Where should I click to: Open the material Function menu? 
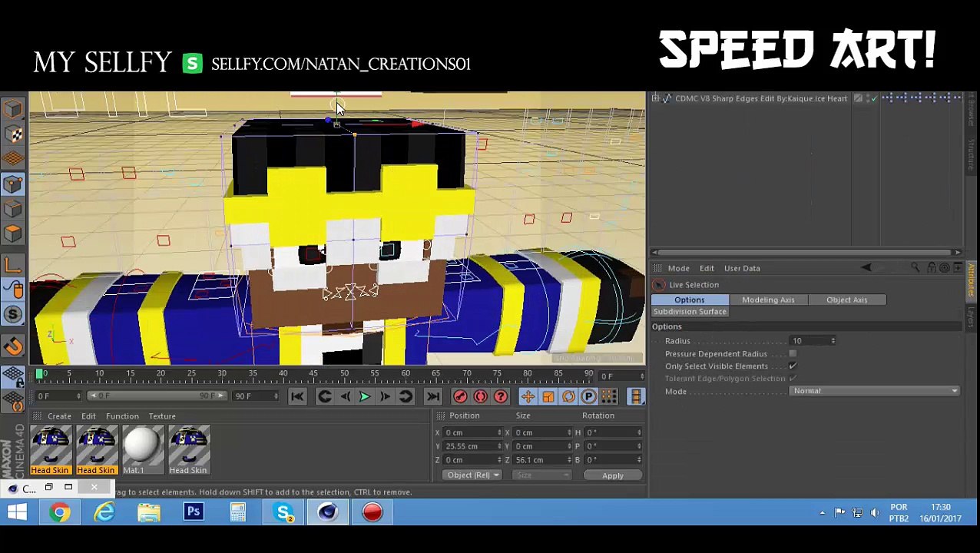click(x=122, y=416)
